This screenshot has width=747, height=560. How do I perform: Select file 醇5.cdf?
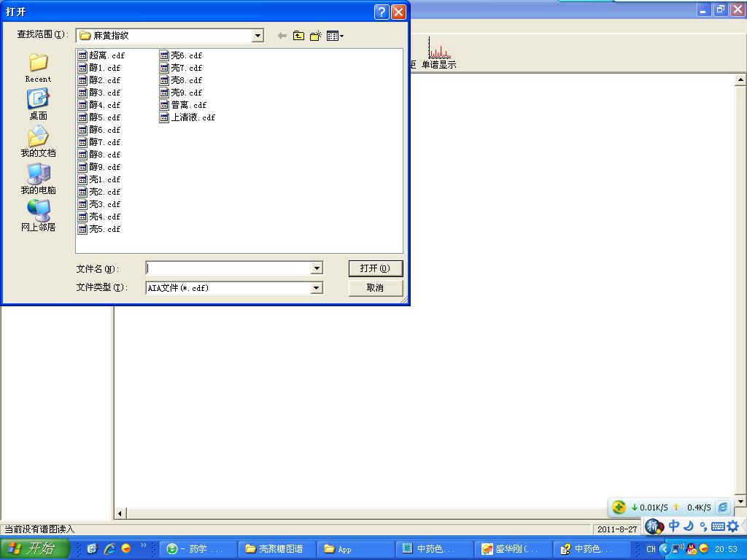99,117
